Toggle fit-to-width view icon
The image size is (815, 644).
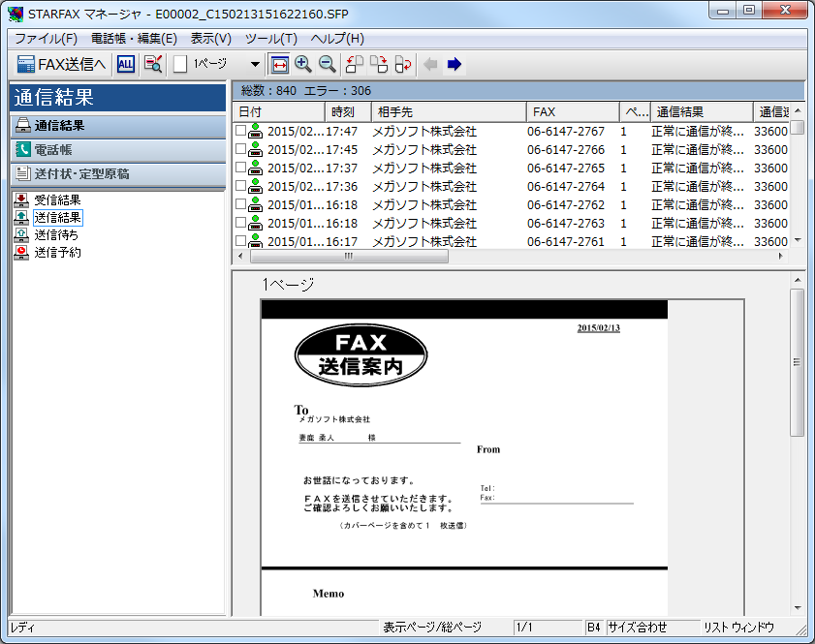coord(280,64)
